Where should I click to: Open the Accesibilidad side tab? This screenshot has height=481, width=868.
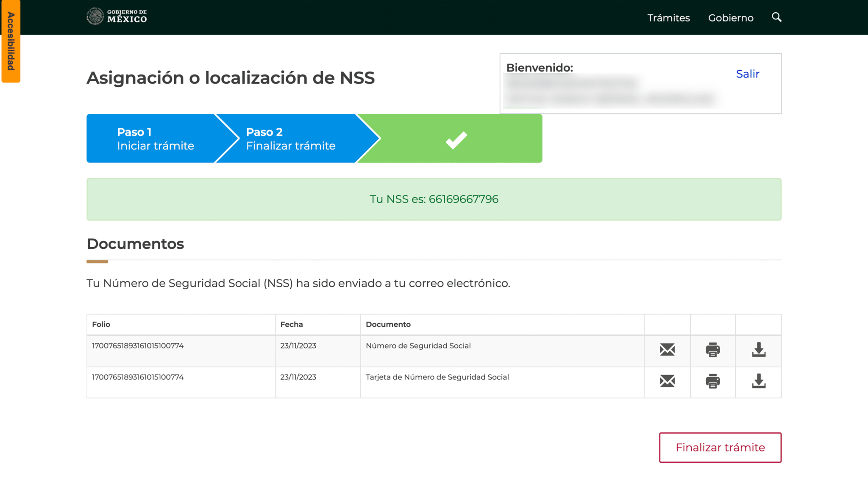click(11, 41)
